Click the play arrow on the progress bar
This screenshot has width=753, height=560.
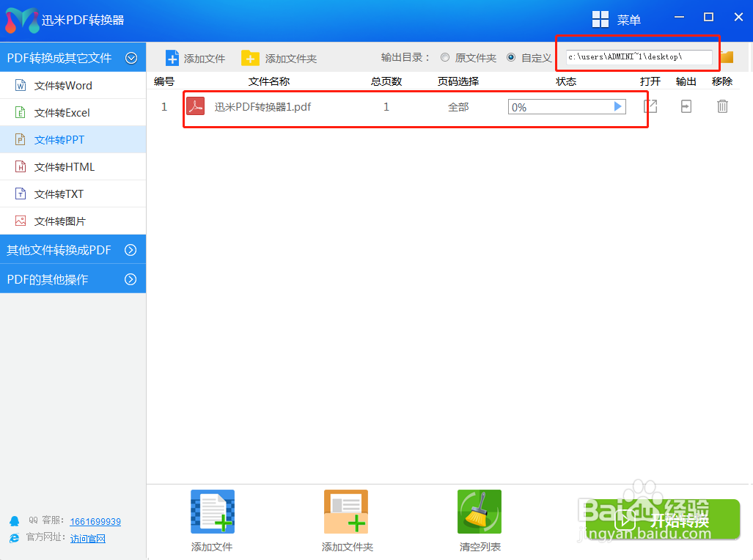[617, 106]
